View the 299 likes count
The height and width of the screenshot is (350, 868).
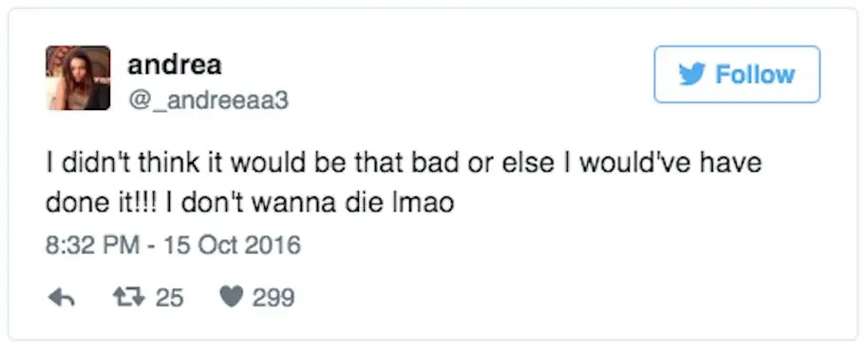[274, 299]
